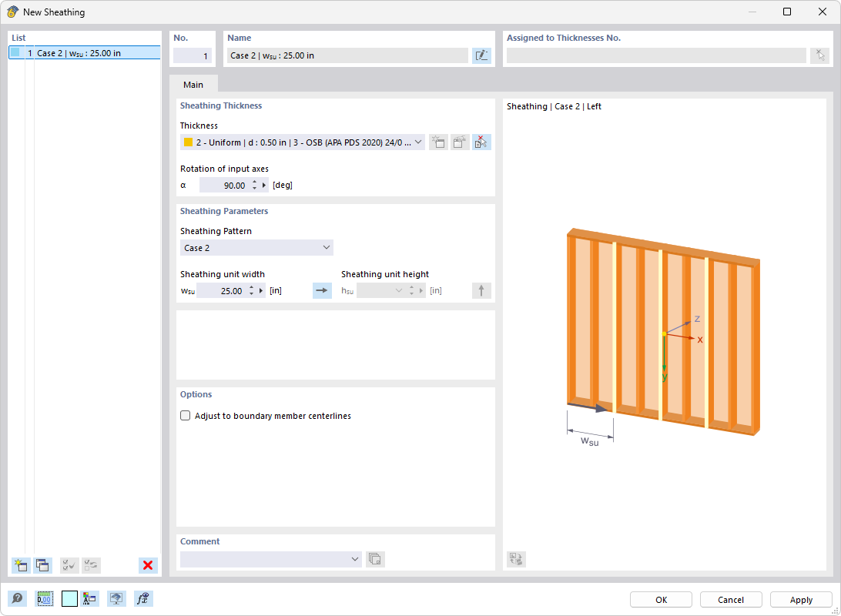Copy the selected sheathing case
The image size is (841, 616).
coord(43,565)
